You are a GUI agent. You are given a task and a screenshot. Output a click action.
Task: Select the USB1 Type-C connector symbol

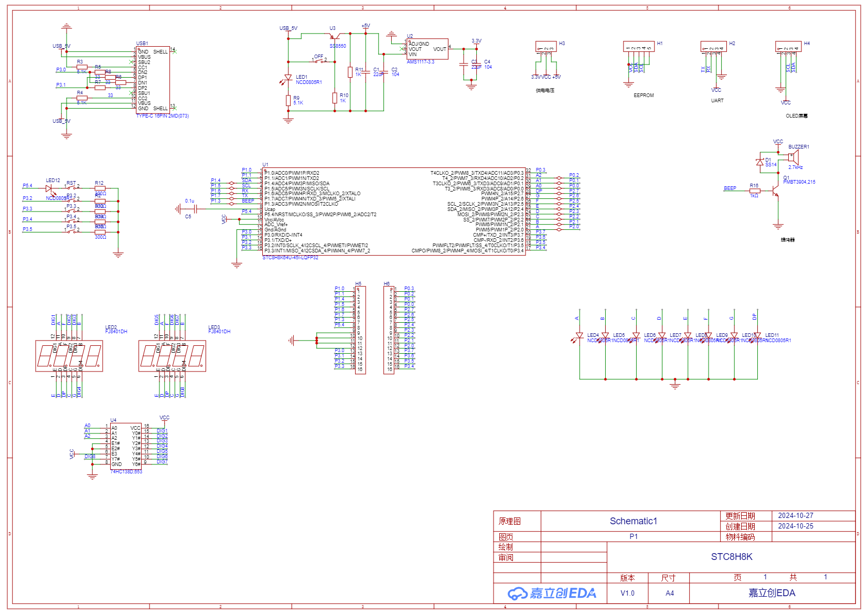pyautogui.click(x=153, y=79)
